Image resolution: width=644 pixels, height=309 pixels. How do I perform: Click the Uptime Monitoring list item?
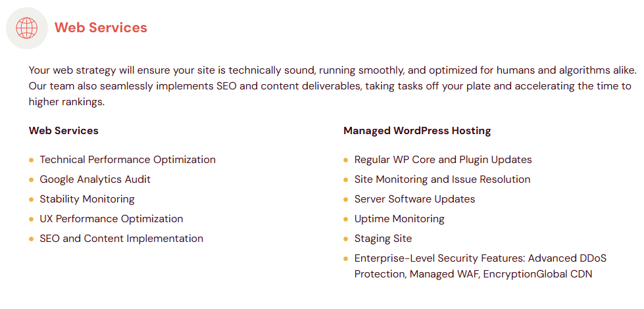pos(399,219)
